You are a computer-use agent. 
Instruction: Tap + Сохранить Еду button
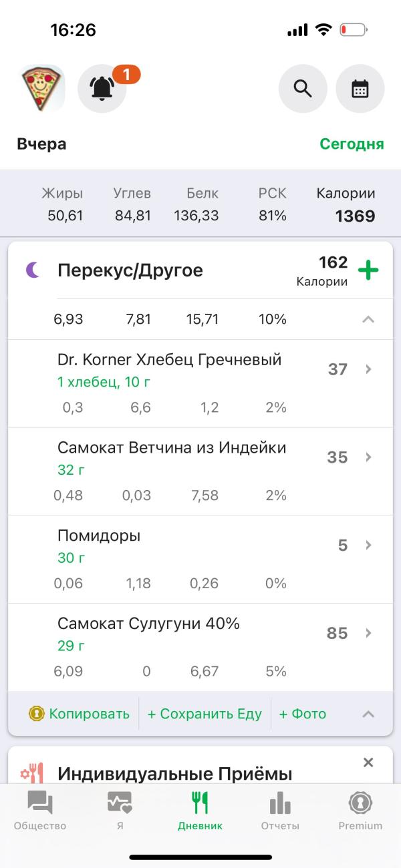[x=205, y=714]
